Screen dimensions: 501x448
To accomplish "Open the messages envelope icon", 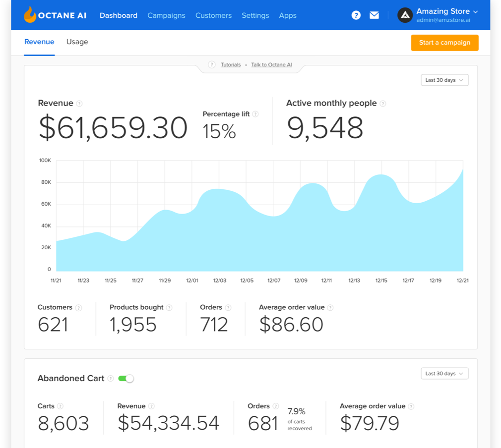I will coord(374,15).
